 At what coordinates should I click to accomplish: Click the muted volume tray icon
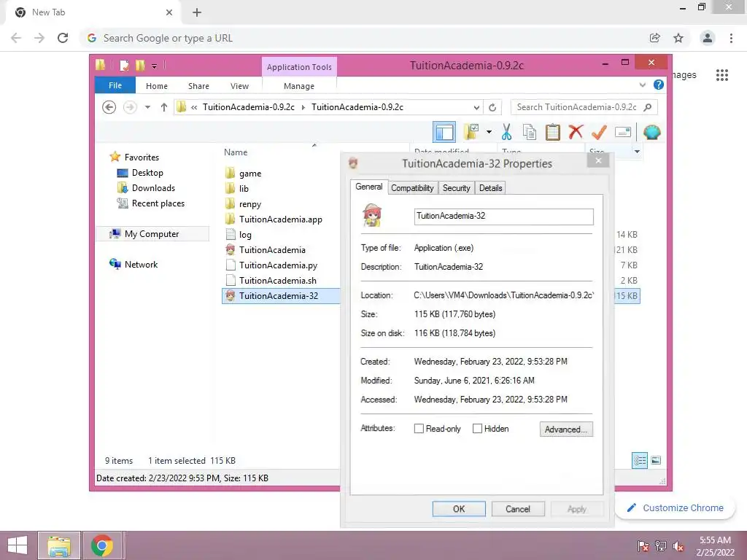(678, 546)
